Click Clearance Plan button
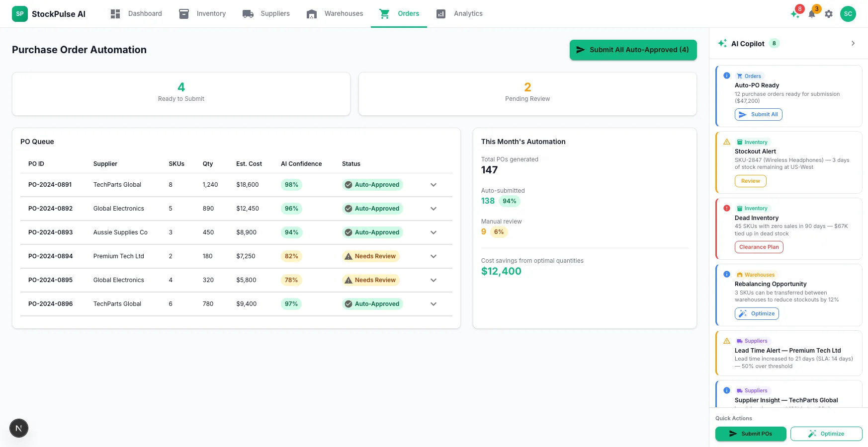This screenshot has width=868, height=447. tap(759, 247)
